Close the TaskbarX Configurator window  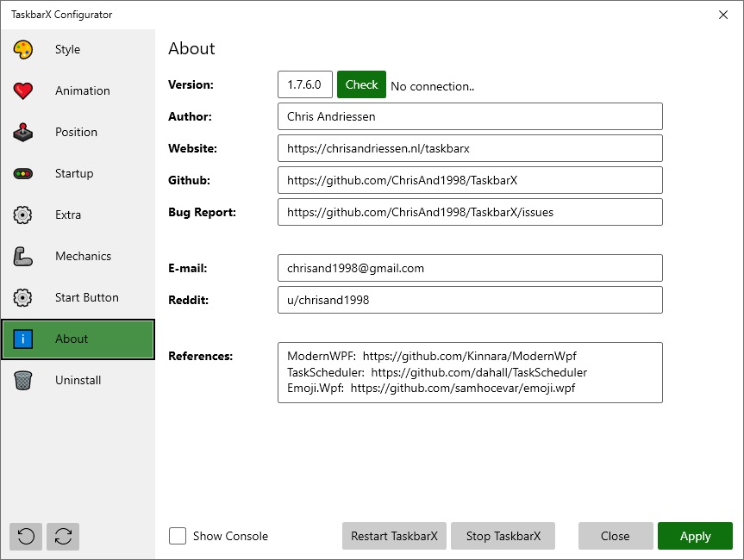(723, 15)
